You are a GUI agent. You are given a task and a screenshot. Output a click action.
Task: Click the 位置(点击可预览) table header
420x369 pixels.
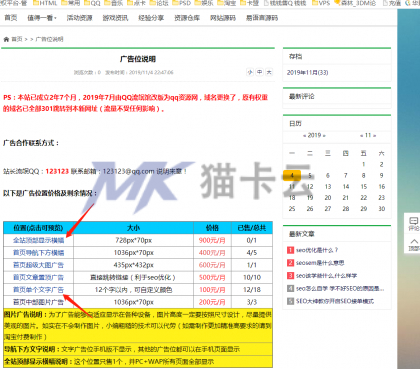[x=38, y=228]
